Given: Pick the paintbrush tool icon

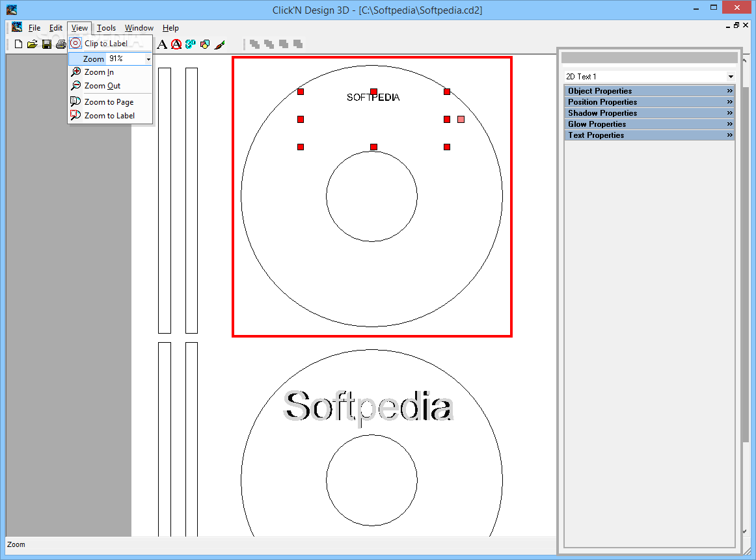Looking at the screenshot, I should (220, 44).
